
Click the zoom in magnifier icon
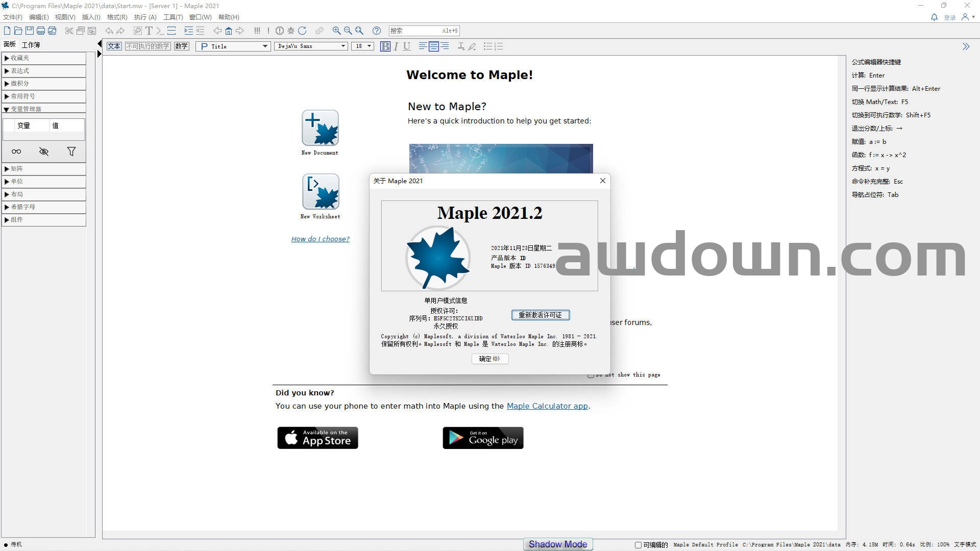[x=336, y=31]
